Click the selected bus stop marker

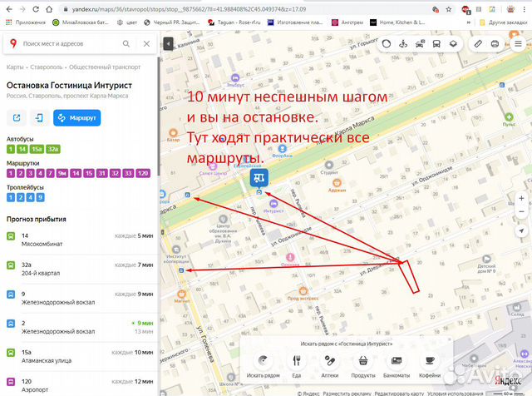click(x=259, y=178)
